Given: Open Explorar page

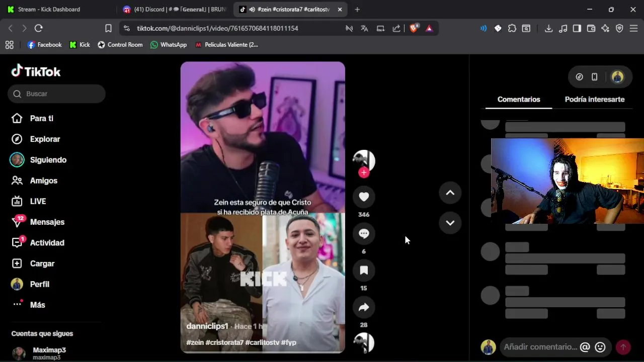Looking at the screenshot, I should click(x=35, y=139).
